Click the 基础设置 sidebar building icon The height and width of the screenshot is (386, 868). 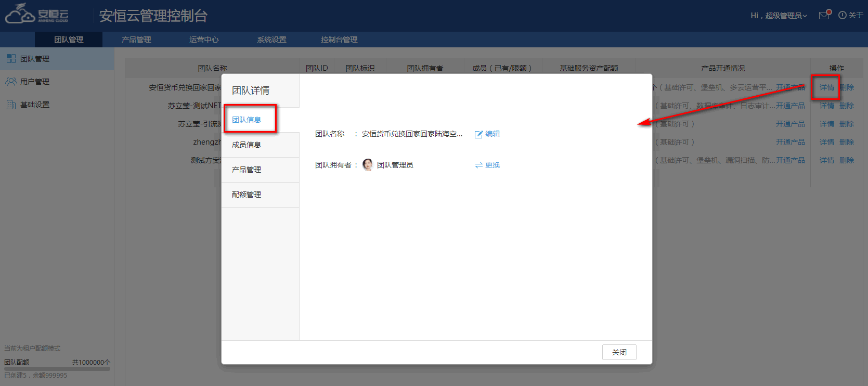pos(11,105)
